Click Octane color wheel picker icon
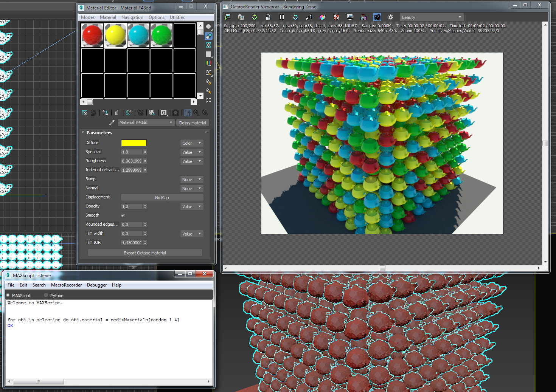The height and width of the screenshot is (392, 556). (x=322, y=17)
